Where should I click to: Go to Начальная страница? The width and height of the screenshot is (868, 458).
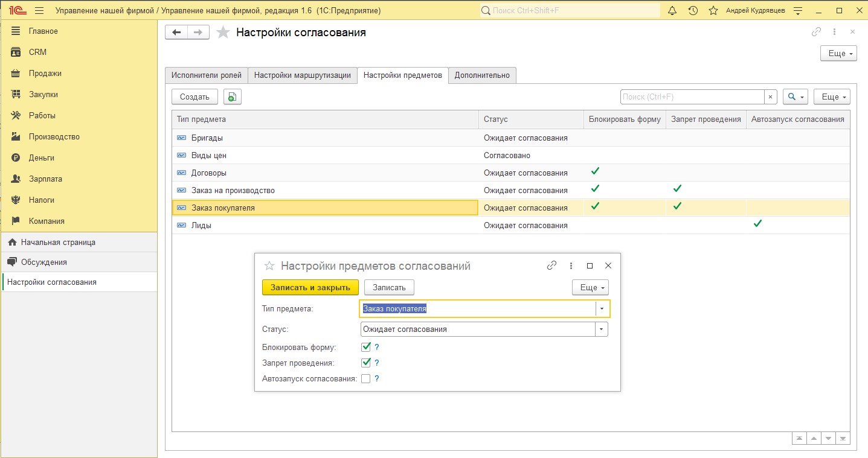79,242
